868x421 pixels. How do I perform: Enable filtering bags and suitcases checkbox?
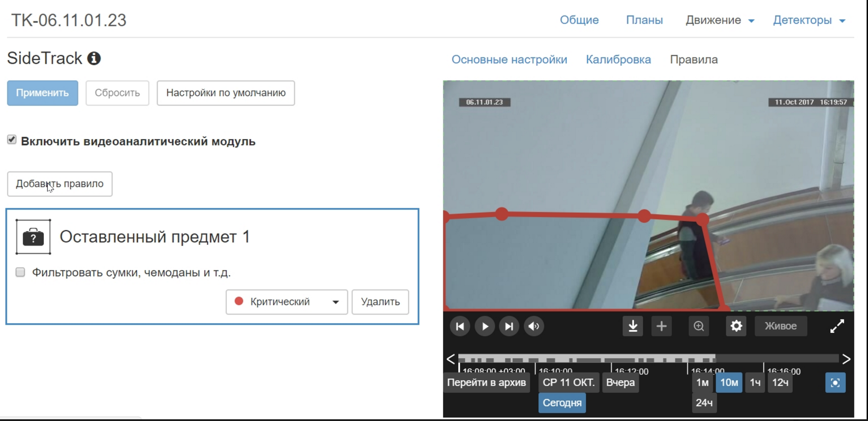(x=20, y=272)
